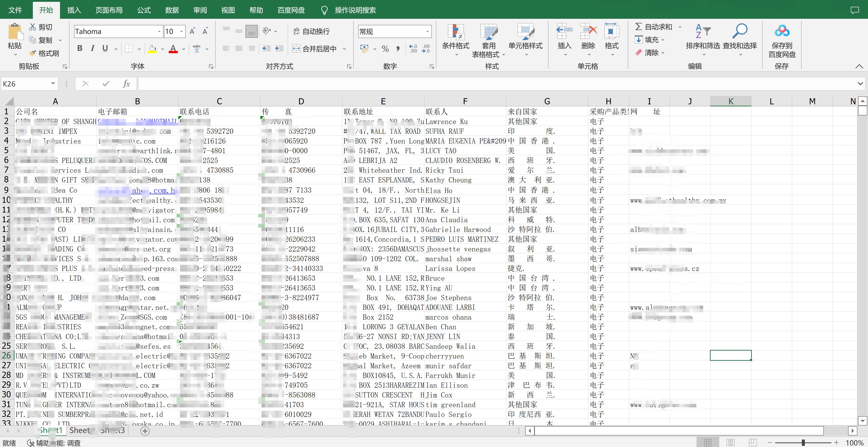Toggle Italic formatting

[92, 48]
